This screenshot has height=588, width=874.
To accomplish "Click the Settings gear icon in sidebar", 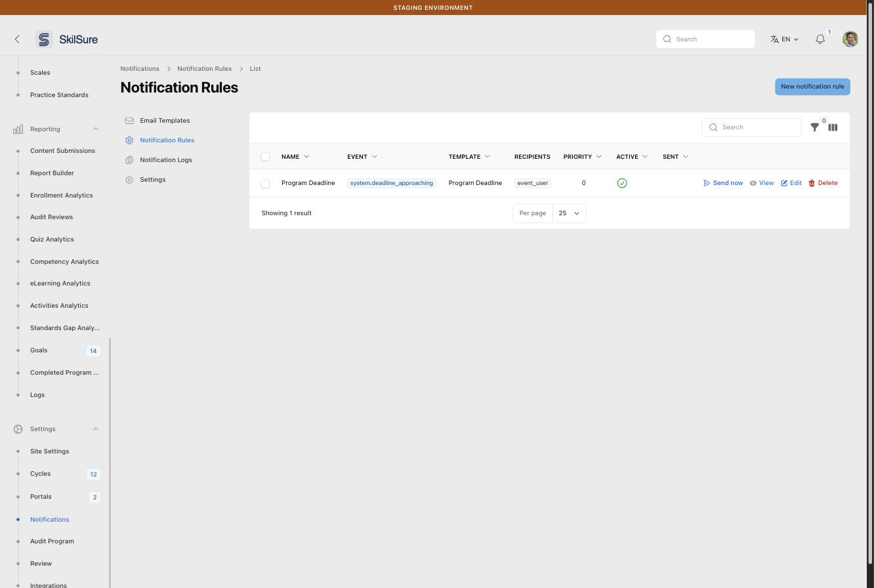I will coord(18,429).
